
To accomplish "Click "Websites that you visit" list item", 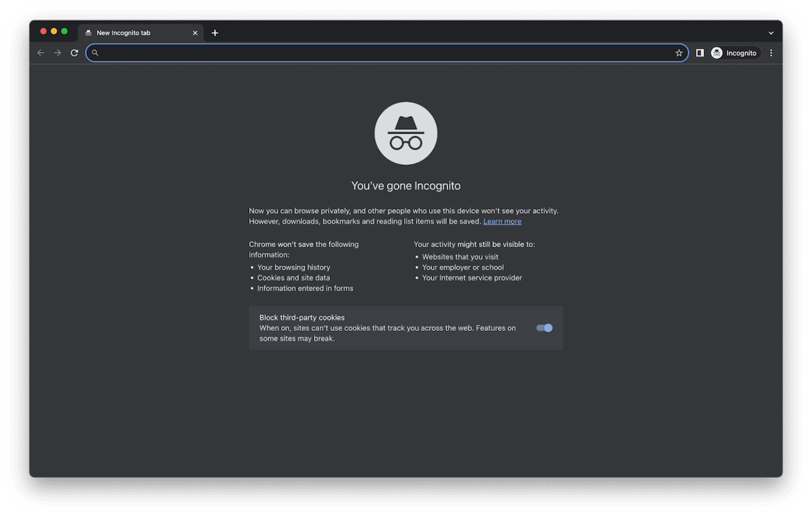I will 460,257.
